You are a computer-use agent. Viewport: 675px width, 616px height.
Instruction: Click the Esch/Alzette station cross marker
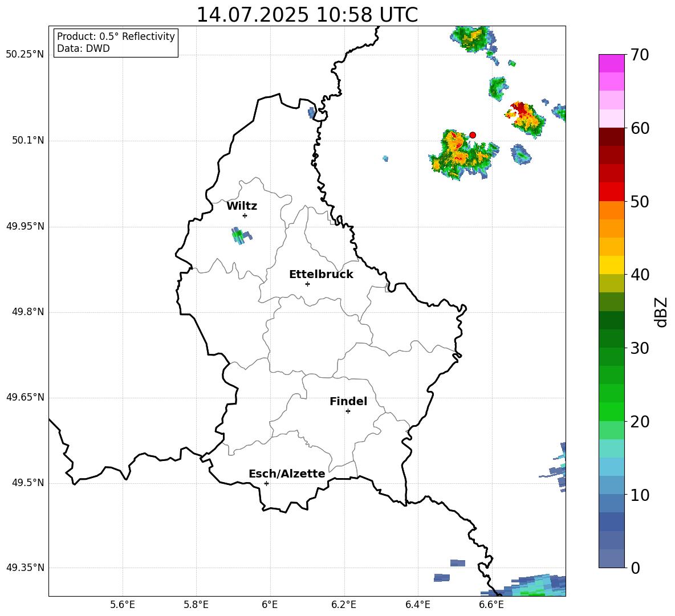[x=266, y=483]
